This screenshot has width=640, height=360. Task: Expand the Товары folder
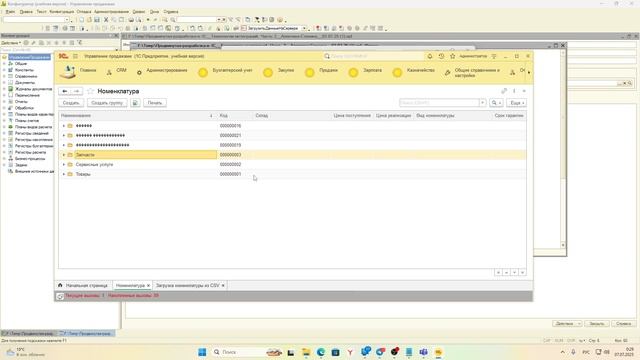[x=64, y=174]
